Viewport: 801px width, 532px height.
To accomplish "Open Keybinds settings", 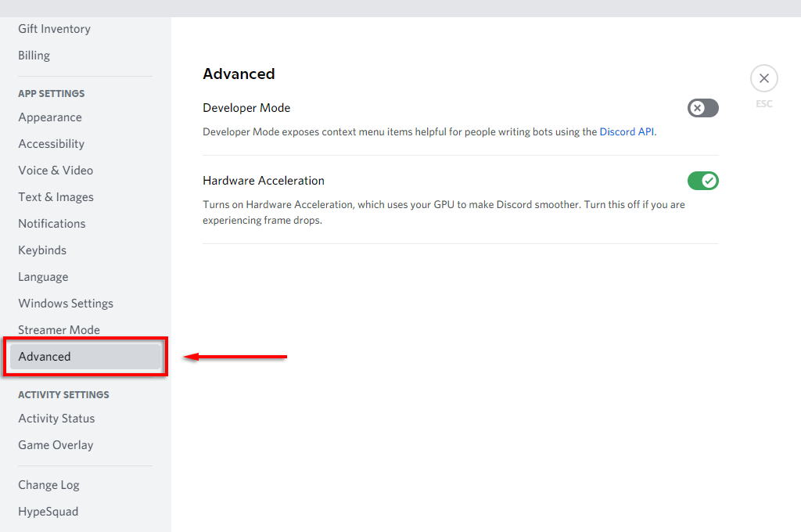I will 42,250.
